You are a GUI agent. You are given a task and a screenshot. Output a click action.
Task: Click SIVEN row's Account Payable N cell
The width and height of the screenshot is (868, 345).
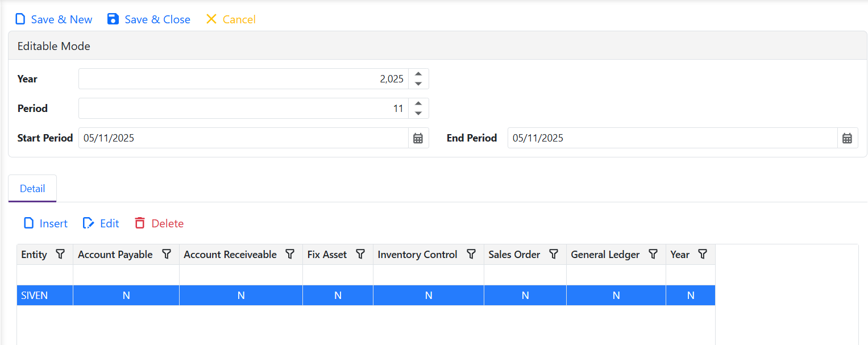coord(126,296)
